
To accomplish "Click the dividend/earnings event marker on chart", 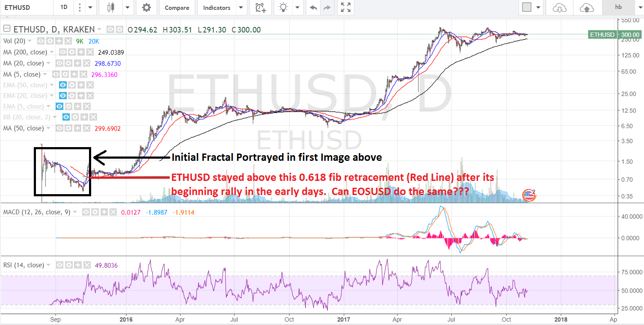I will point(529,195).
